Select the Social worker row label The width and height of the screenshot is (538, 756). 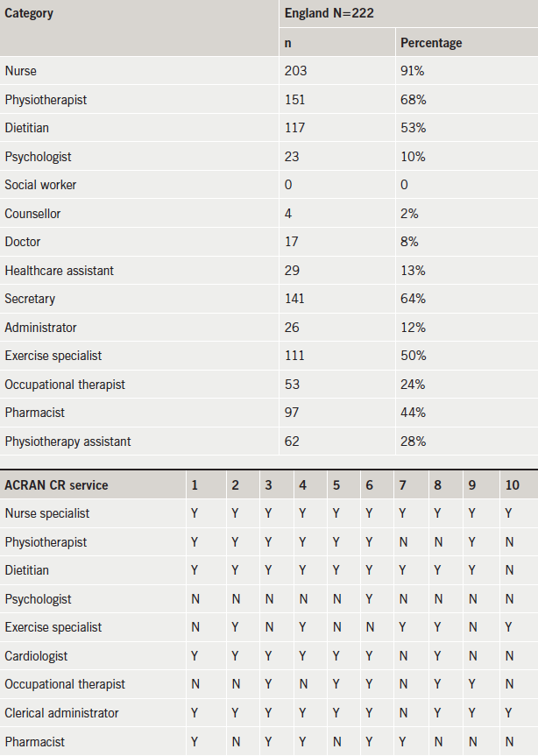pos(40,185)
